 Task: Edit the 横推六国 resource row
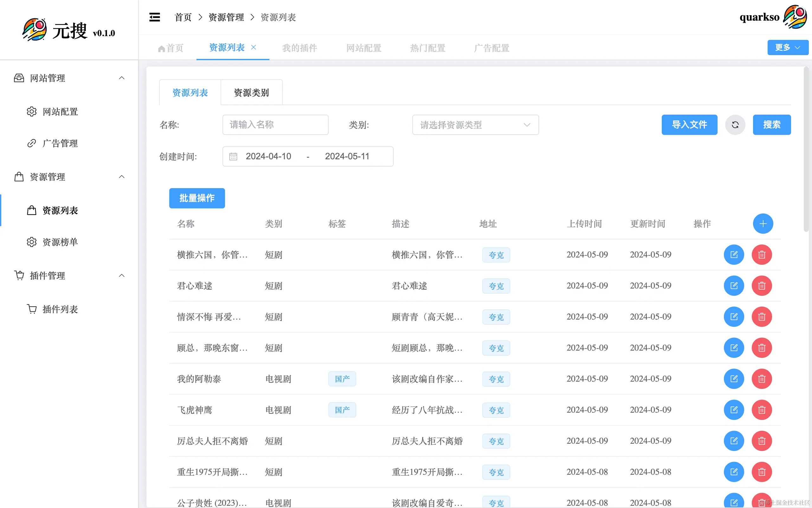(734, 255)
